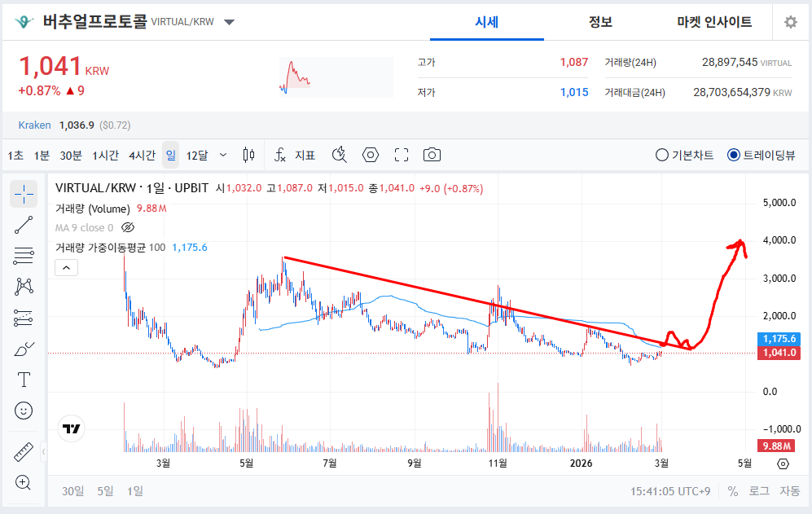
Task: Take a chart snapshot with camera icon
Action: [x=432, y=155]
